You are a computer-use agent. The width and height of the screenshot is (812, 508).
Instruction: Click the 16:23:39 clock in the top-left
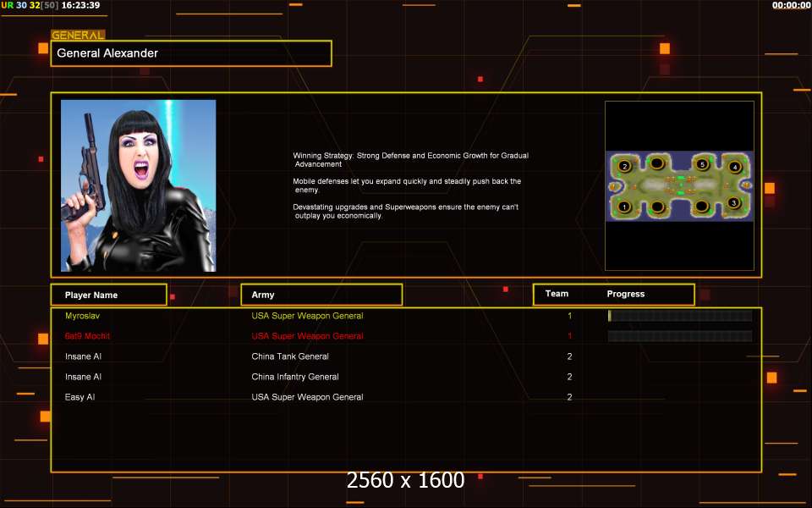81,5
